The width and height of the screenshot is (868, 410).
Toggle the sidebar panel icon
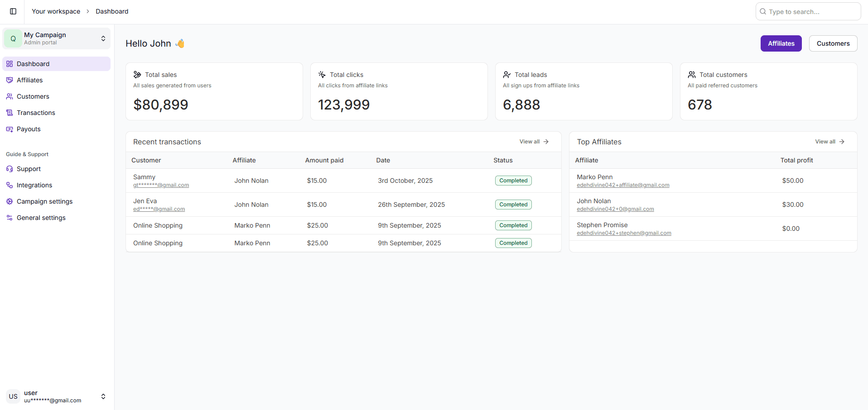pyautogui.click(x=13, y=11)
